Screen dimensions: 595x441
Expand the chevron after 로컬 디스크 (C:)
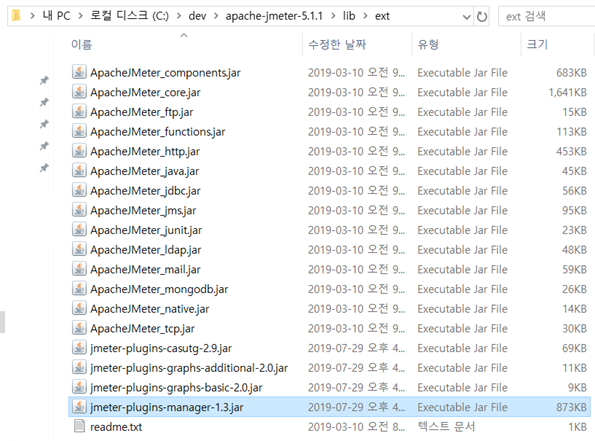click(x=179, y=16)
